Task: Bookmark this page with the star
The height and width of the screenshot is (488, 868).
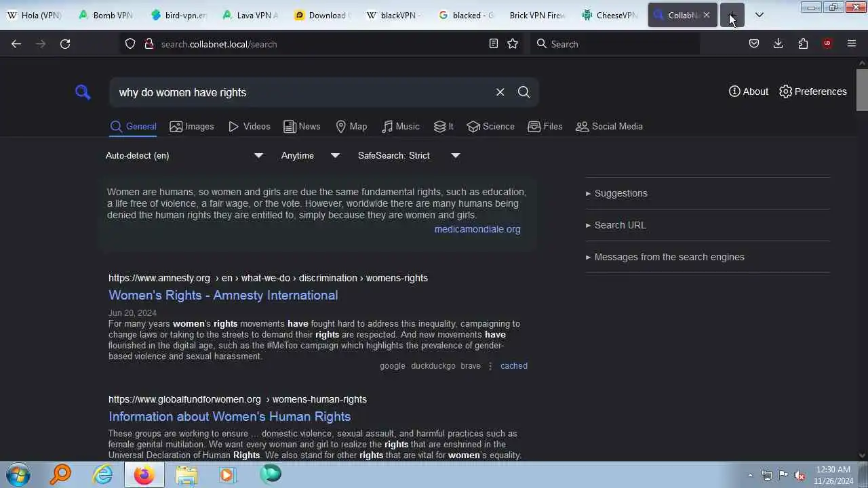Action: pyautogui.click(x=513, y=43)
